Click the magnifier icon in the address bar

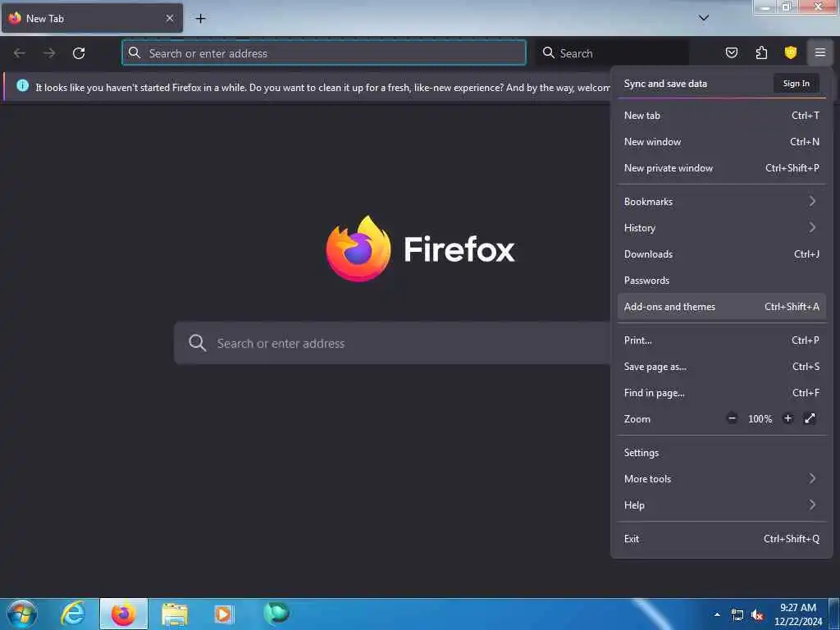[135, 53]
